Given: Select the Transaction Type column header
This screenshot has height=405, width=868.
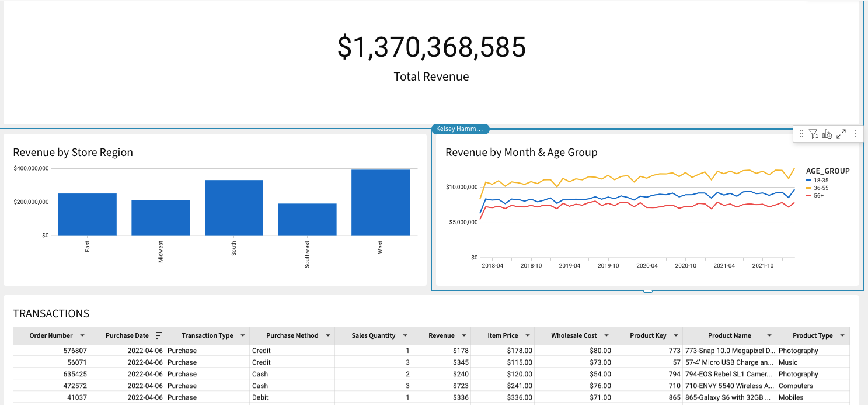Looking at the screenshot, I should pos(207,336).
